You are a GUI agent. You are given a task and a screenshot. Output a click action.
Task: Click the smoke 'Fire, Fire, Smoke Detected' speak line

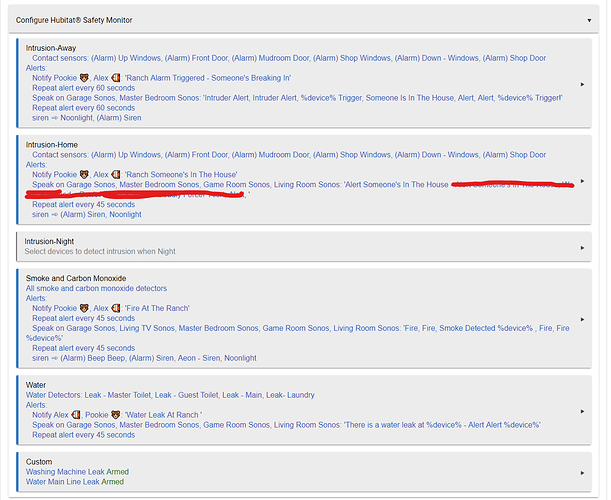pos(298,333)
